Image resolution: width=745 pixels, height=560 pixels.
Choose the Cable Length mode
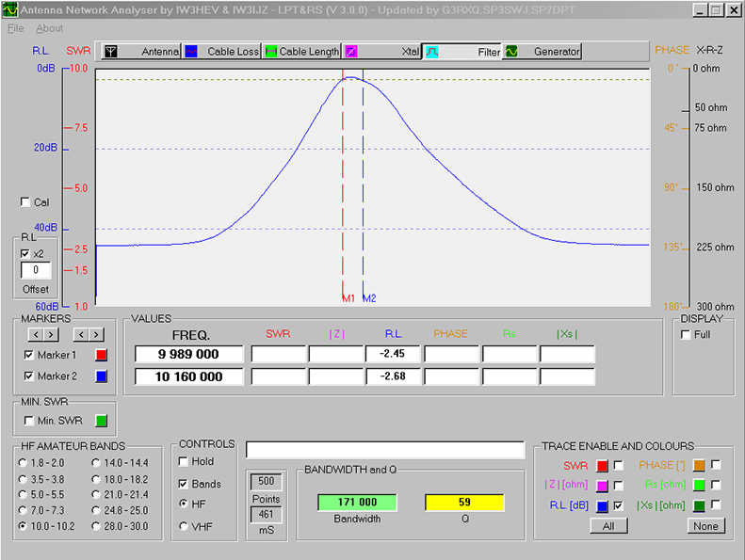pos(301,52)
